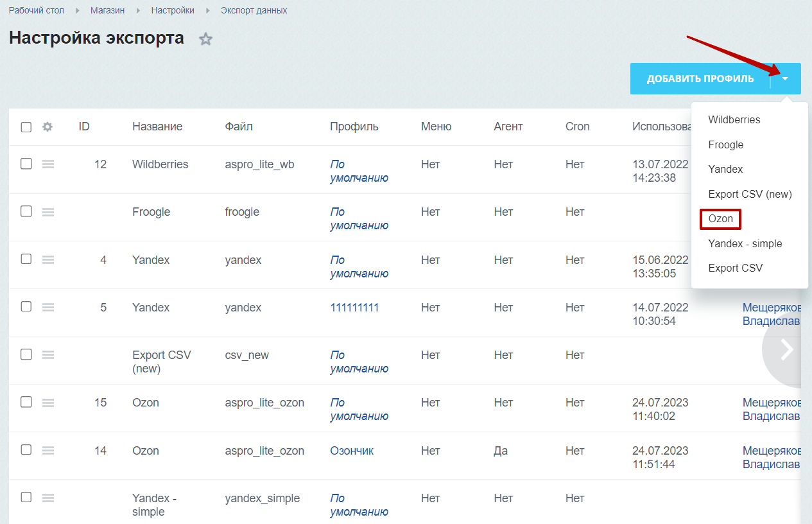This screenshot has height=524, width=812.
Task: Click file name froogle
Action: click(x=242, y=212)
